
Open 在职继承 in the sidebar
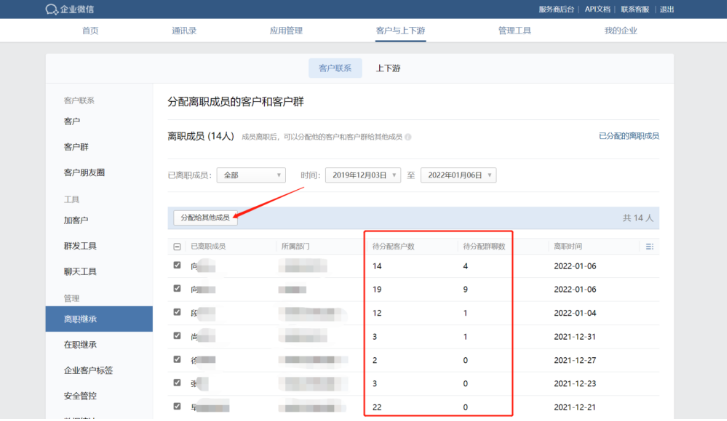click(x=80, y=345)
